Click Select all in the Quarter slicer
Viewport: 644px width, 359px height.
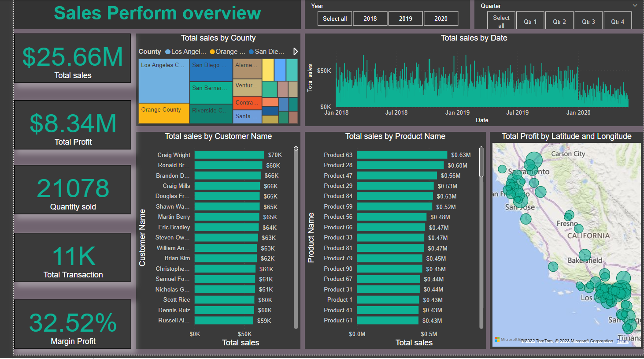pos(501,20)
